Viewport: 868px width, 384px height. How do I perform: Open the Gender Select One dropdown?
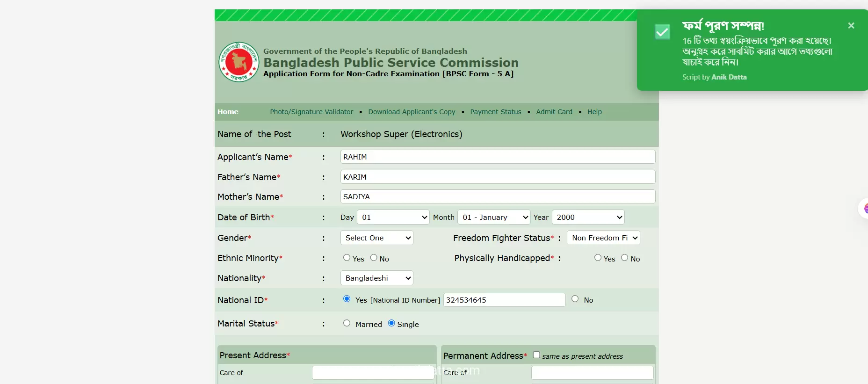pyautogui.click(x=377, y=238)
